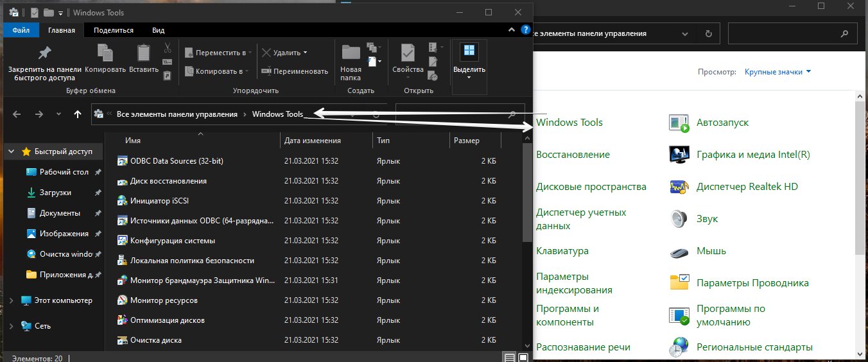
Task: Select the Диск восстановления shortcut icon
Action: click(x=122, y=181)
